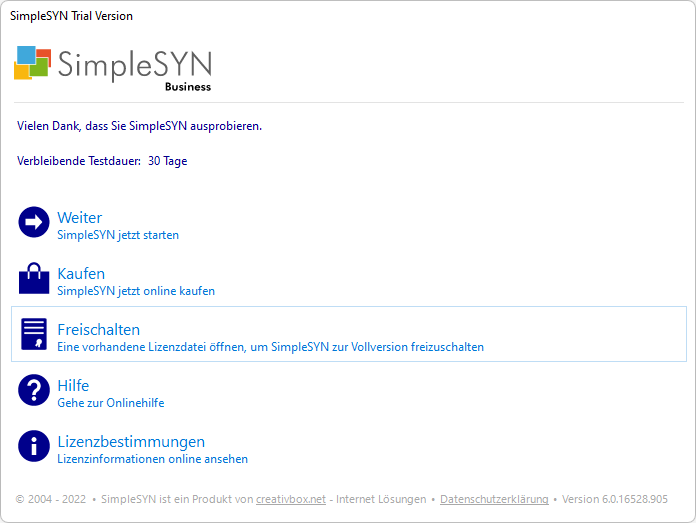The width and height of the screenshot is (696, 523).
Task: Click the SimpleSYN colored squares logo
Action: tap(32, 63)
